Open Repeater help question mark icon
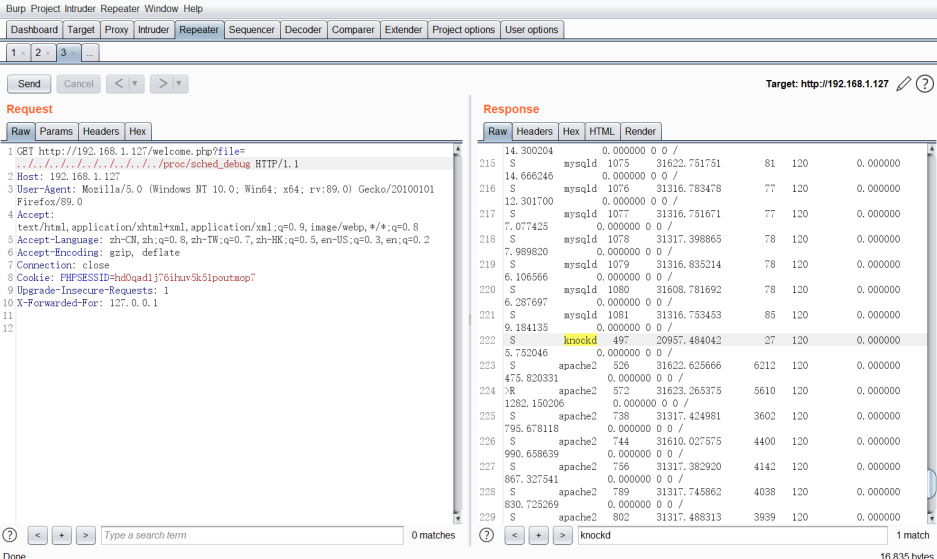937x559 pixels. [924, 84]
